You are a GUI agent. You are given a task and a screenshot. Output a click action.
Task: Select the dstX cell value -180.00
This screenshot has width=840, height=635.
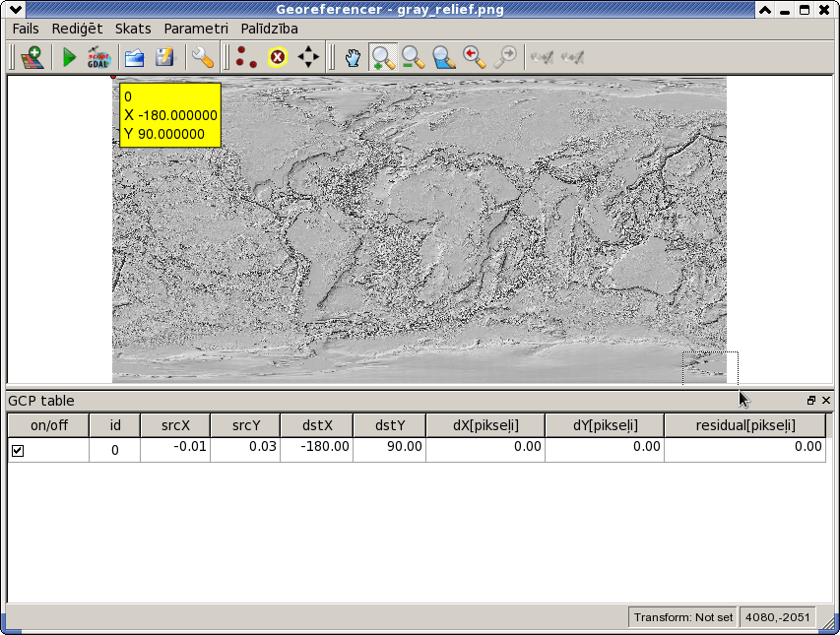click(x=317, y=450)
